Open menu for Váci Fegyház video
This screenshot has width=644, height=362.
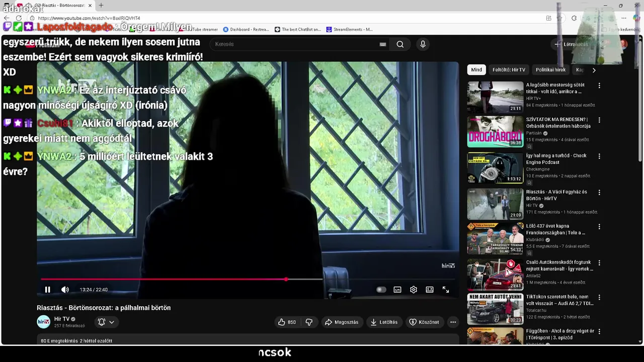click(599, 192)
